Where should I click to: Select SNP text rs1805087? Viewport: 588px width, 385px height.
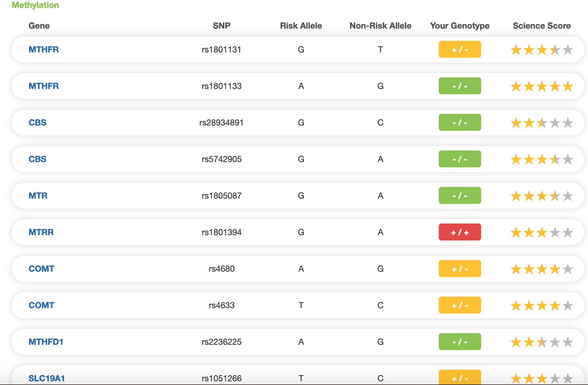point(221,196)
